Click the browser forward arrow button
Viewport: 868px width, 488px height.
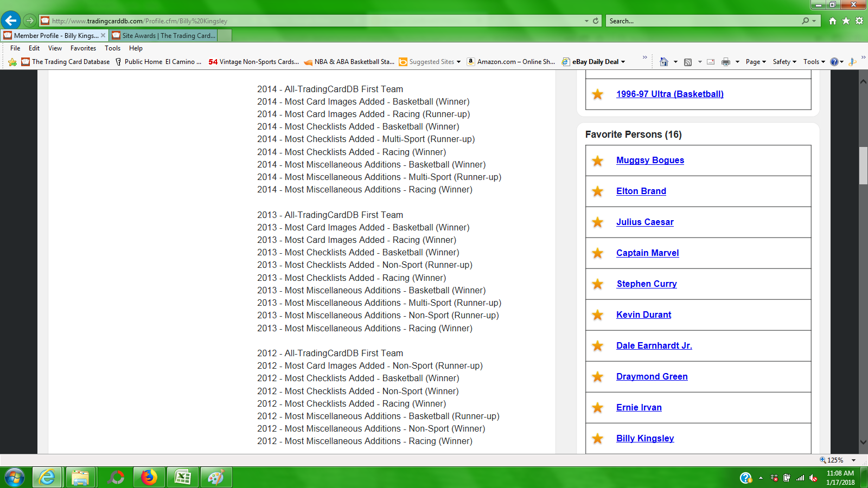[x=29, y=21]
